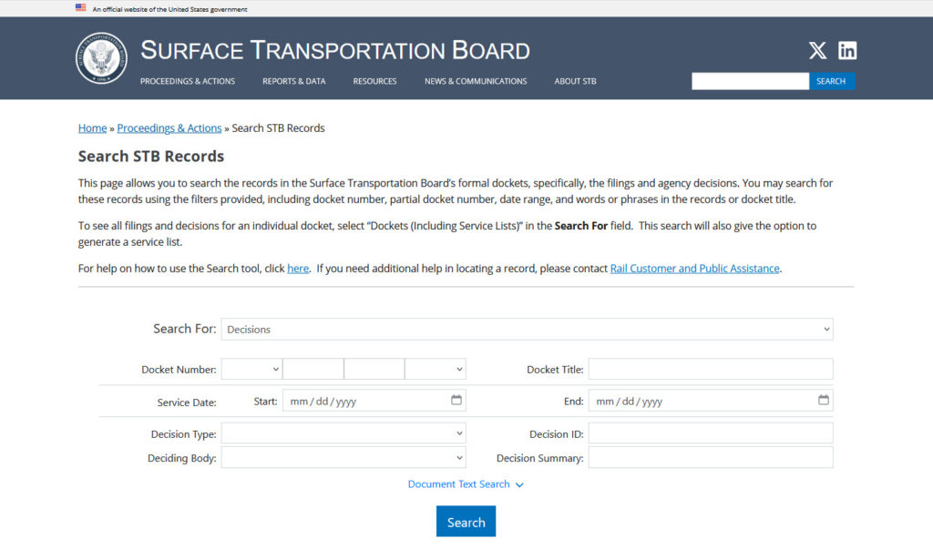This screenshot has height=560, width=933.
Task: Open the News & Communications menu
Action: click(x=476, y=81)
